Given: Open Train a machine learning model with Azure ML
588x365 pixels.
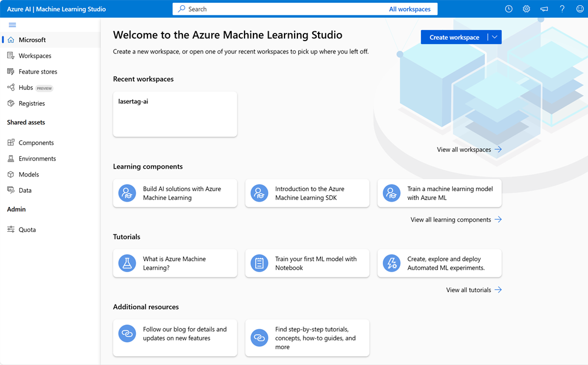Looking at the screenshot, I should point(439,193).
